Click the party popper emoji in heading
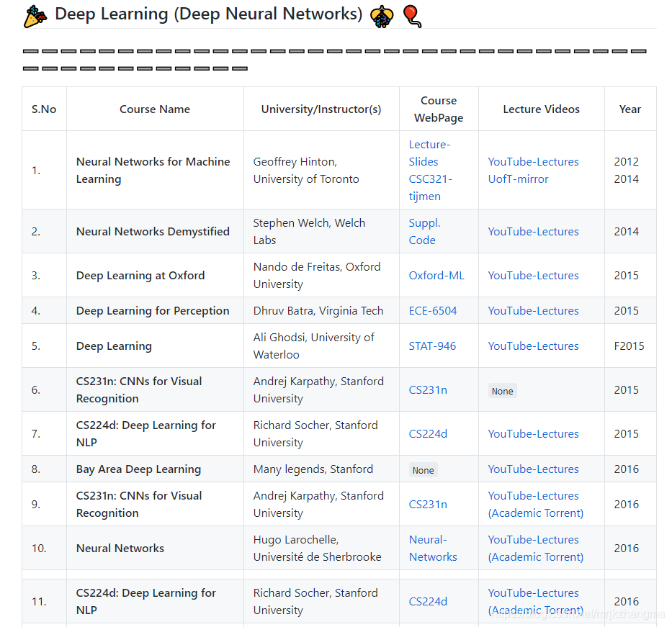Image resolution: width=672 pixels, height=627 pixels. click(35, 17)
